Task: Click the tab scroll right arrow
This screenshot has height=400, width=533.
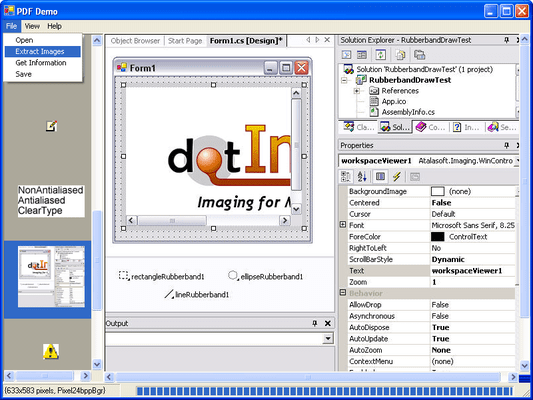Action: pos(317,40)
